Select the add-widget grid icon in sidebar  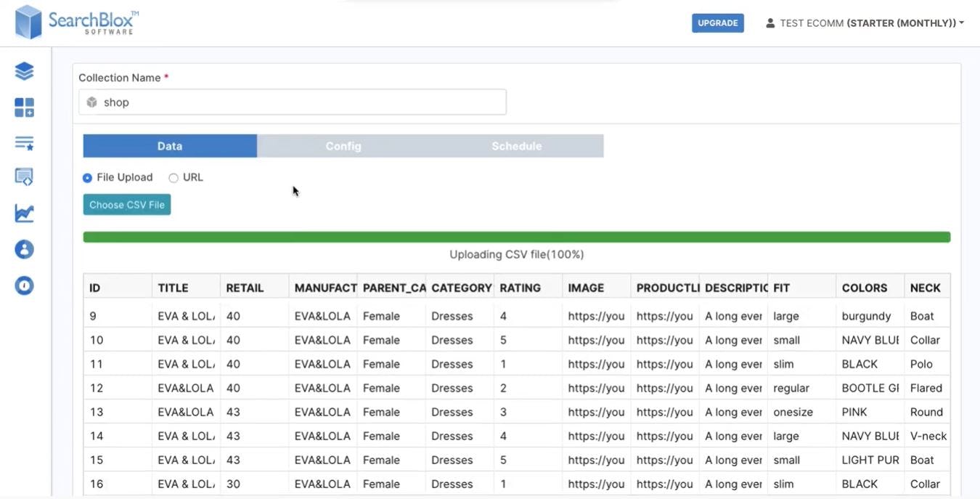[x=23, y=107]
